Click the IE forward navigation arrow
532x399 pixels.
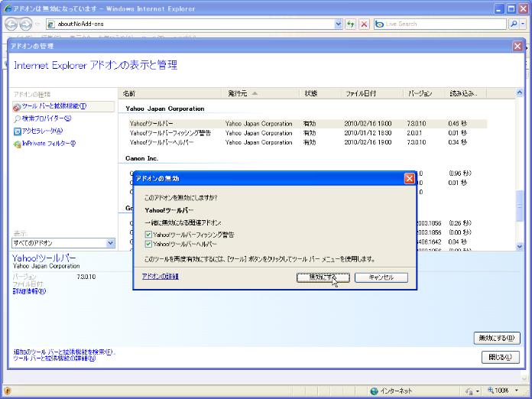point(25,24)
